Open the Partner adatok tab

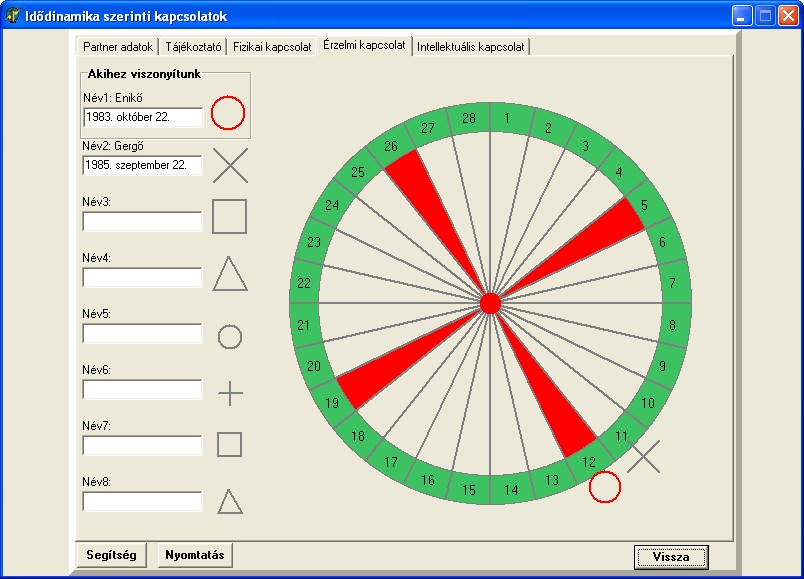tap(118, 47)
